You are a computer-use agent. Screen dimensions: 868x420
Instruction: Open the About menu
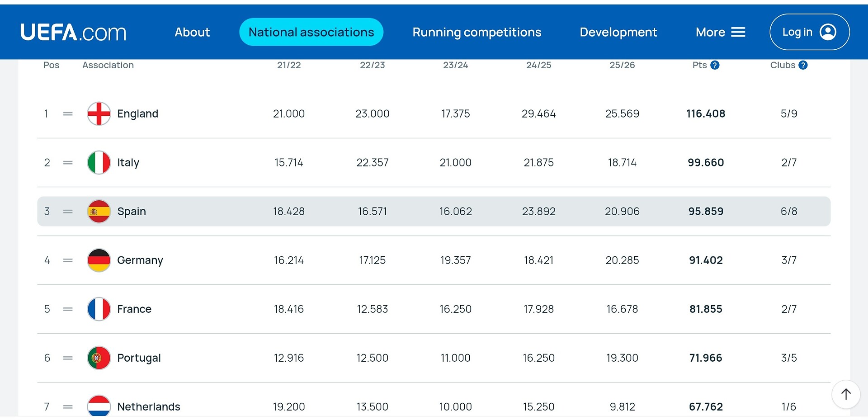[192, 32]
